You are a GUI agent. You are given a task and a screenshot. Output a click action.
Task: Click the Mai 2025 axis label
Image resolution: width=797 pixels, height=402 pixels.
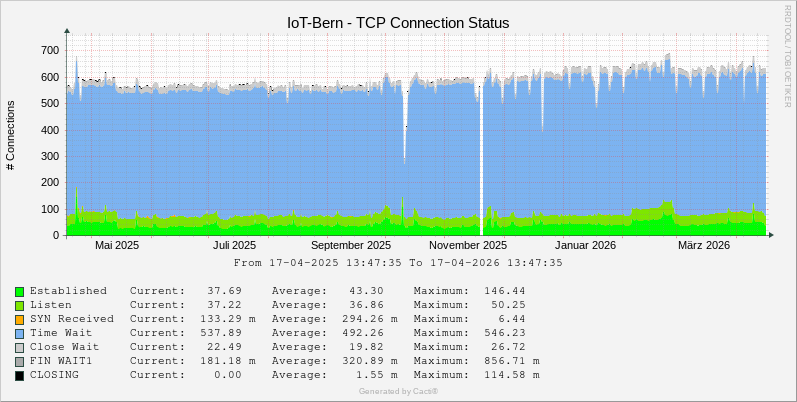pyautogui.click(x=117, y=245)
